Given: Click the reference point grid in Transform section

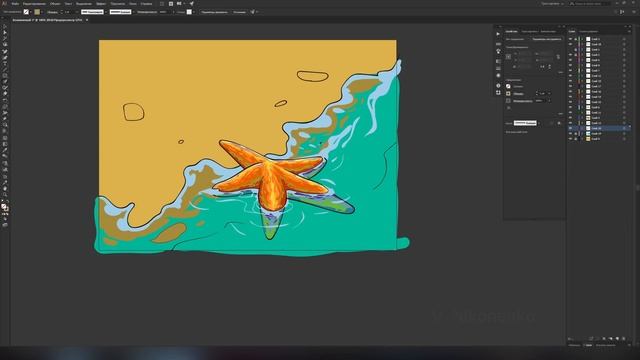Looking at the screenshot, I should pos(508,57).
